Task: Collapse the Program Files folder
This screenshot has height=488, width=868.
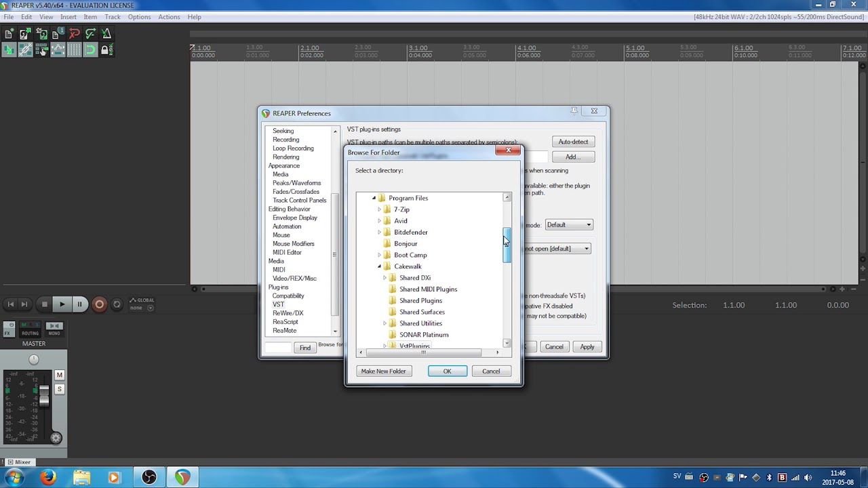Action: pos(374,198)
